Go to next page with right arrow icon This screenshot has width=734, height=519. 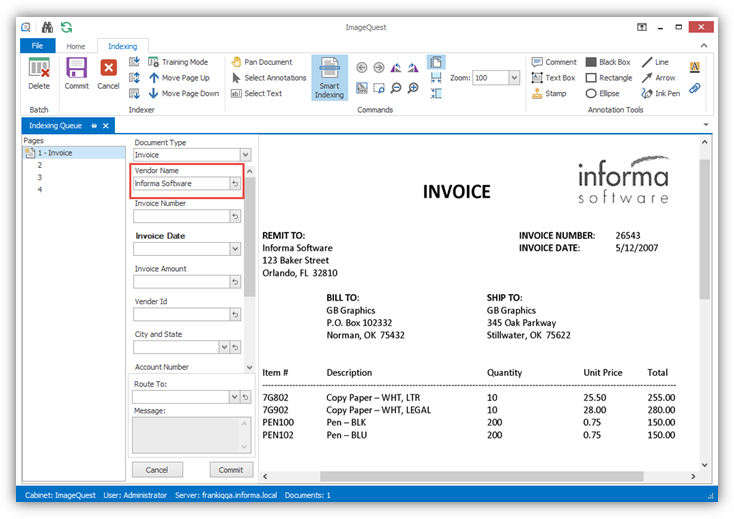click(379, 68)
